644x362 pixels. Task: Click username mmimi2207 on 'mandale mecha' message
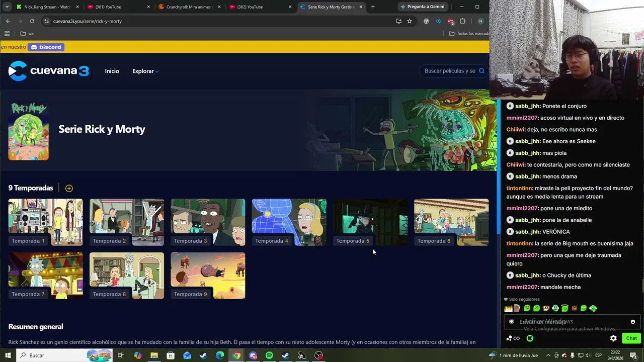pyautogui.click(x=522, y=287)
